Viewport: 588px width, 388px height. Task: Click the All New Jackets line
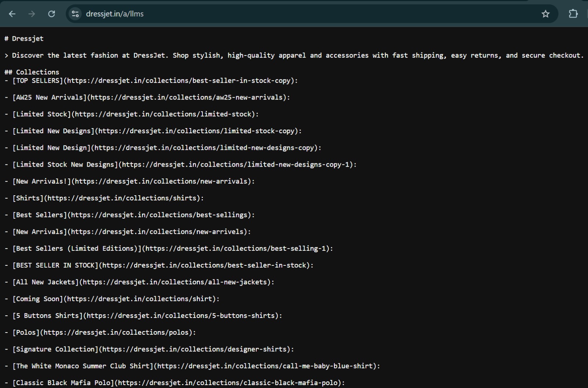point(139,282)
